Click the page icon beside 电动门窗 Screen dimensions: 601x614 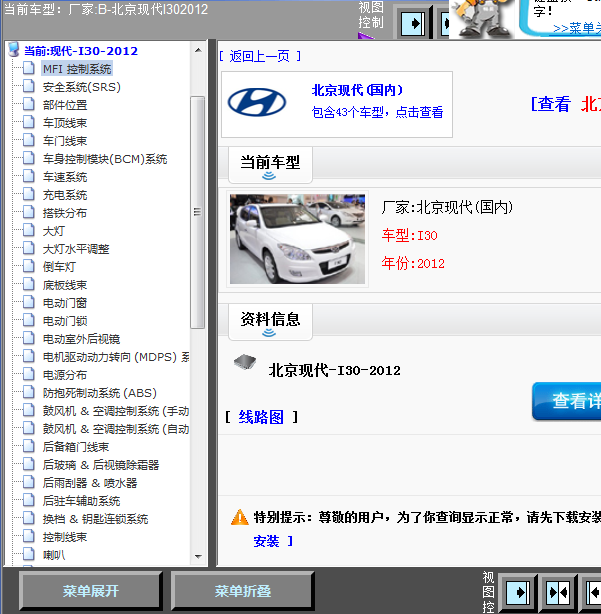(29, 302)
